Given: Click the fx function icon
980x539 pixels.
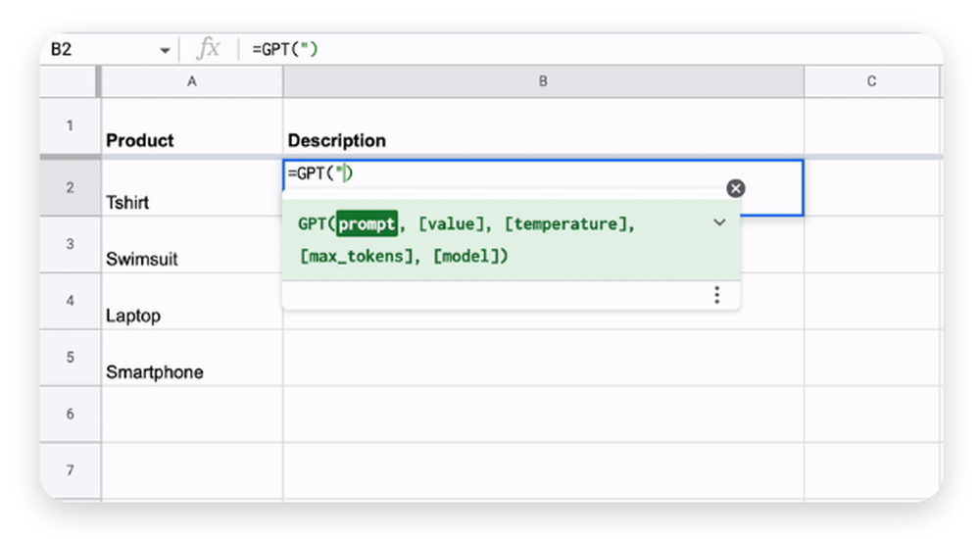Looking at the screenshot, I should point(208,49).
